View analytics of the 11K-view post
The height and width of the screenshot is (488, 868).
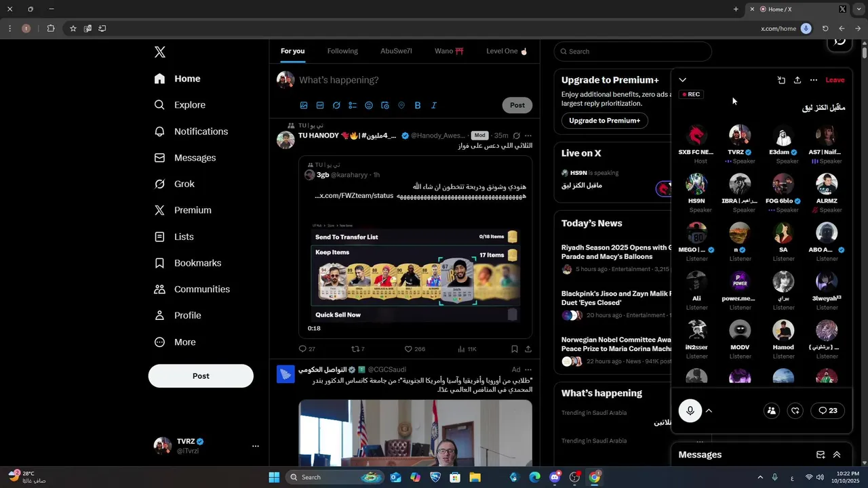coord(467,349)
